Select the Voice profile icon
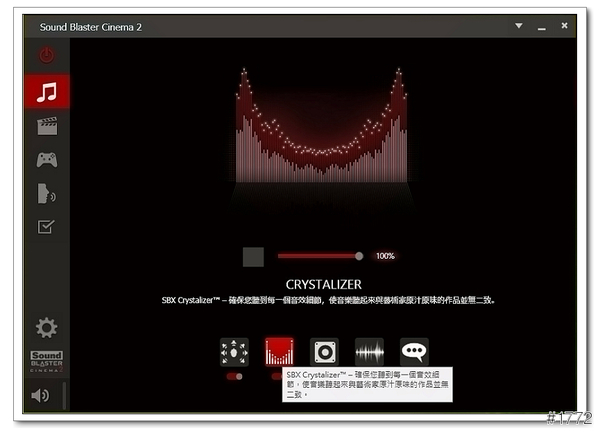 point(46,193)
